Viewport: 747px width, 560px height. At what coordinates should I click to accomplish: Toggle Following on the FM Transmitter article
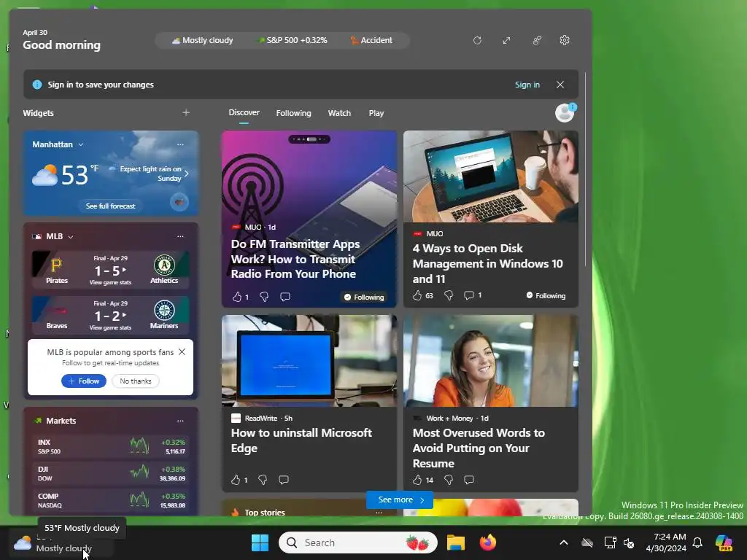(364, 297)
